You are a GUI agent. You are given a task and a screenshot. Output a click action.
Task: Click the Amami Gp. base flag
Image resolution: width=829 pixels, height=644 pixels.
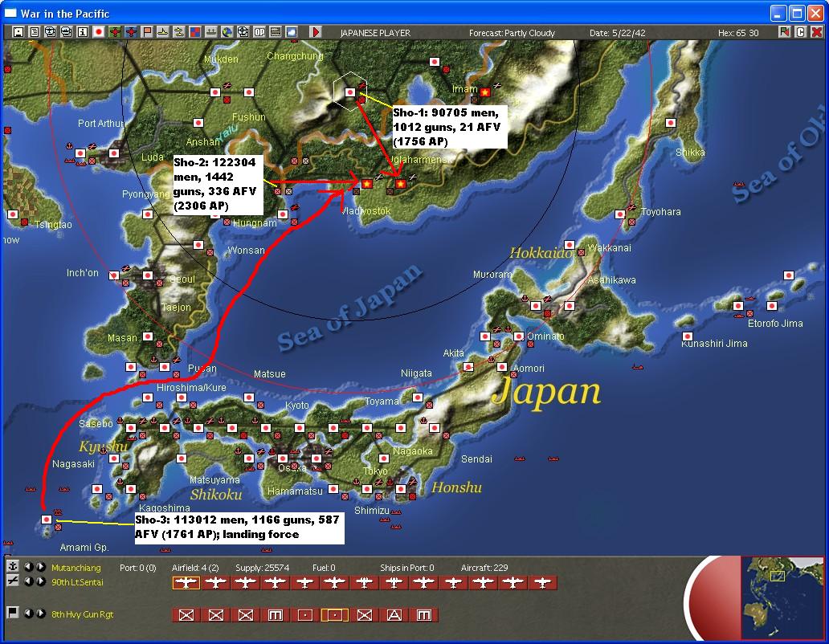(47, 520)
